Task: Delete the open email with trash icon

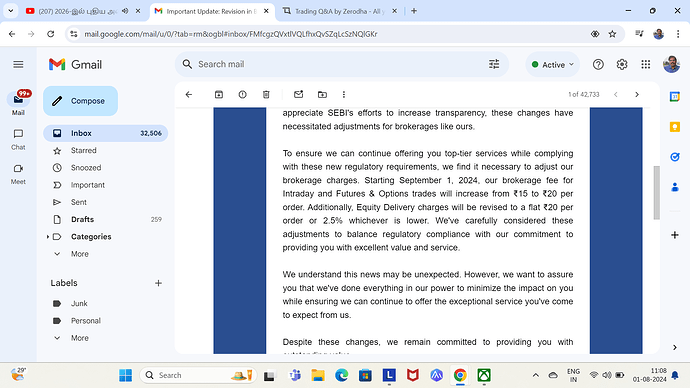Action: click(266, 95)
